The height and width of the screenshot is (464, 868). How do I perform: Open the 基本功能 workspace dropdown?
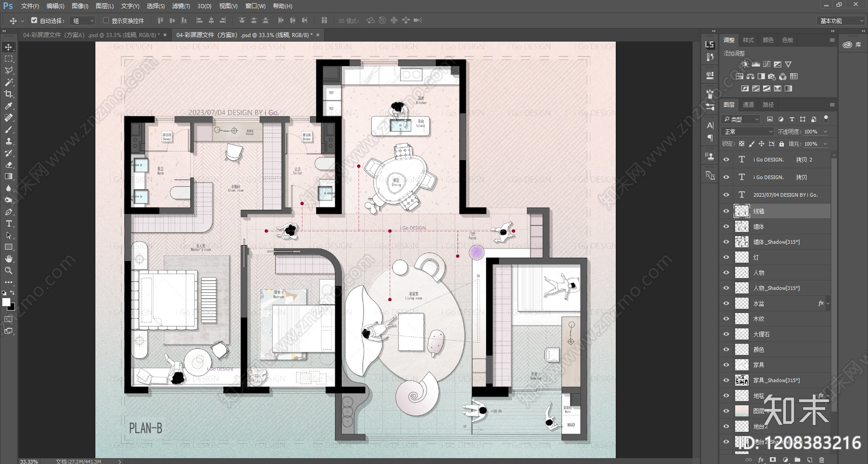(x=840, y=21)
